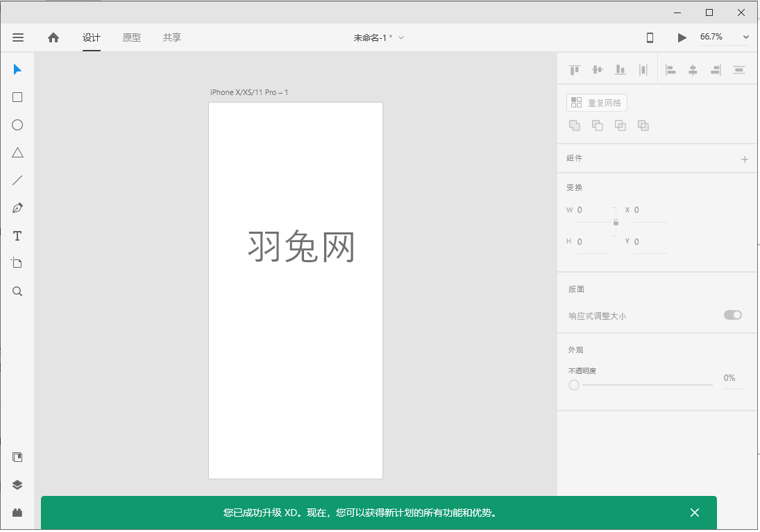
Task: Click the align right icon
Action: pyautogui.click(x=716, y=70)
